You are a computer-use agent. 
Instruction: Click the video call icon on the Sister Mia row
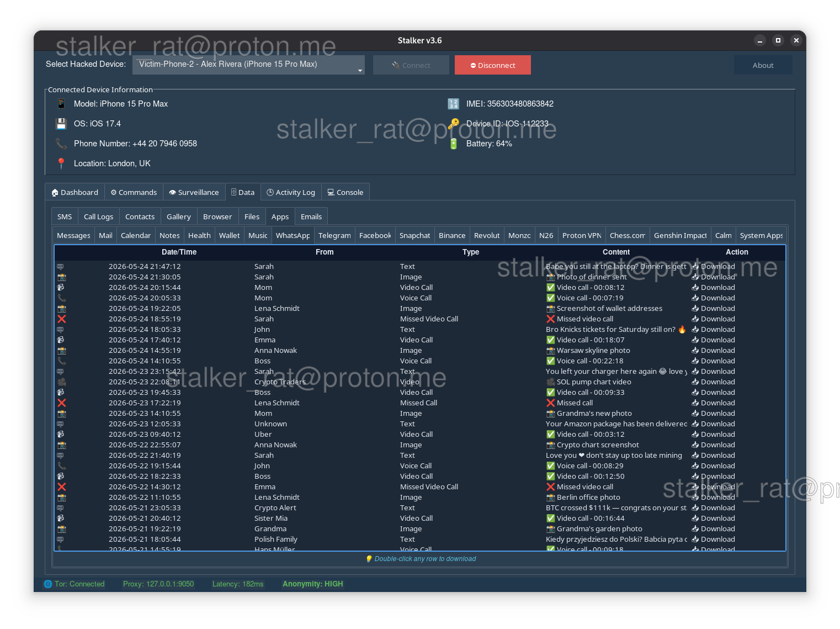[61, 518]
